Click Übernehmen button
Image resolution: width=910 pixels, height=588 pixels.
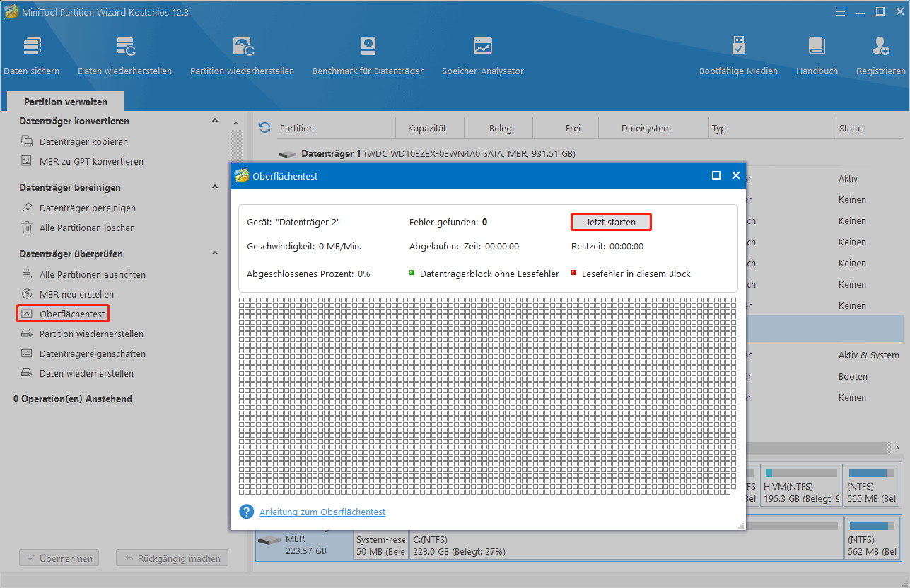(59, 558)
